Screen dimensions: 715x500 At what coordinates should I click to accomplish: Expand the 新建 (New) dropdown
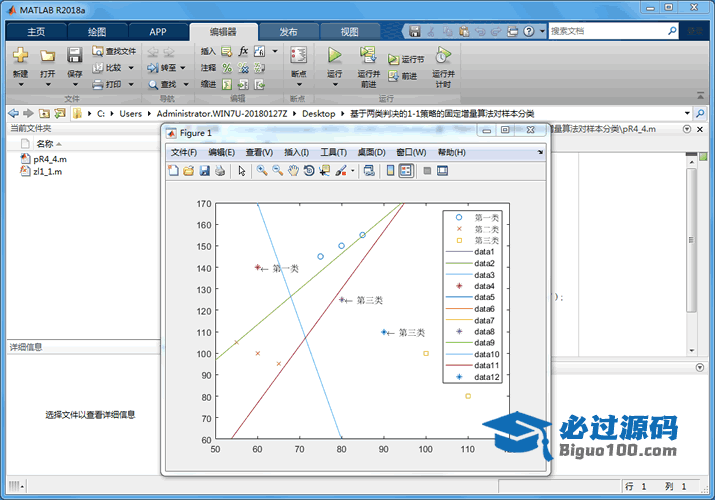[x=20, y=84]
